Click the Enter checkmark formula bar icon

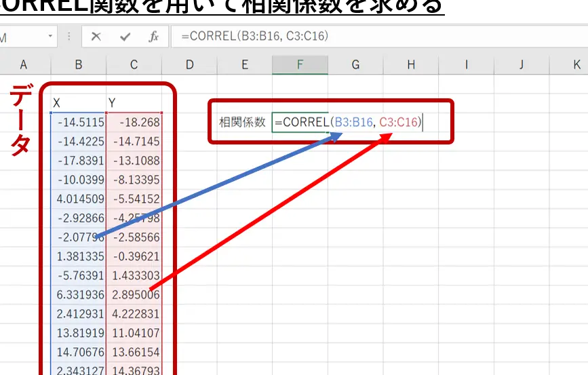pos(125,37)
